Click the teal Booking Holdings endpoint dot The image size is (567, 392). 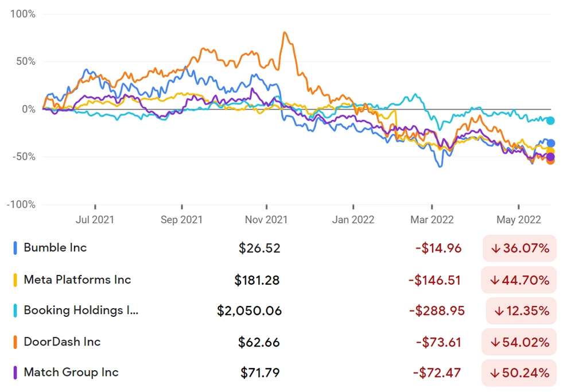coord(551,121)
